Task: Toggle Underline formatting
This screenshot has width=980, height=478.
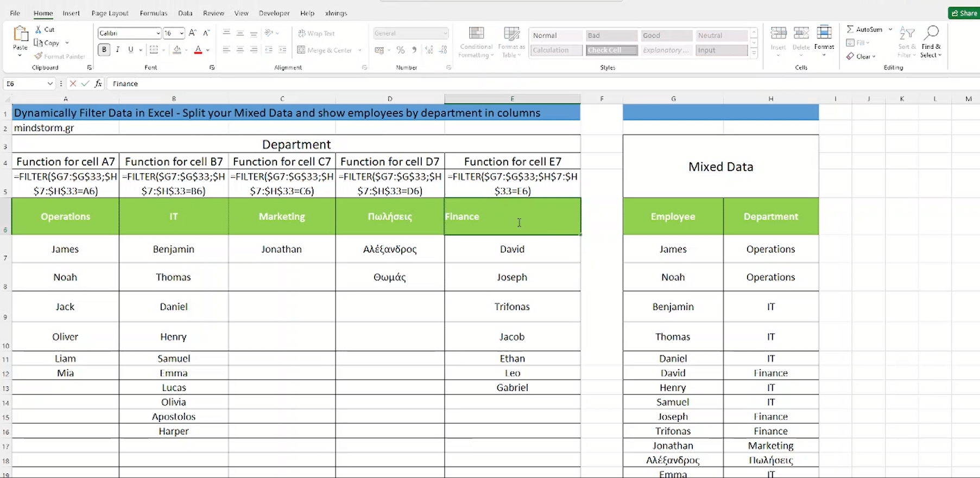Action: pyautogui.click(x=130, y=50)
